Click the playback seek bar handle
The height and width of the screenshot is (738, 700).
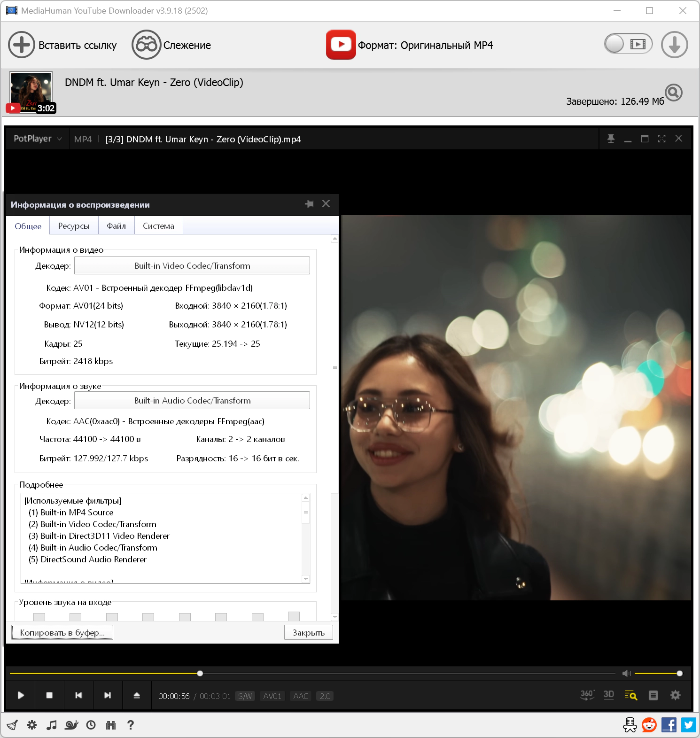pos(200,673)
